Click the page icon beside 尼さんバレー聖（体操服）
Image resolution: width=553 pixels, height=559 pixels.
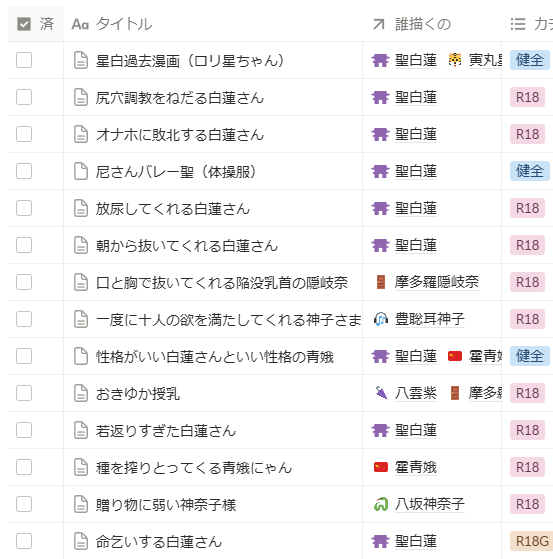[81, 171]
